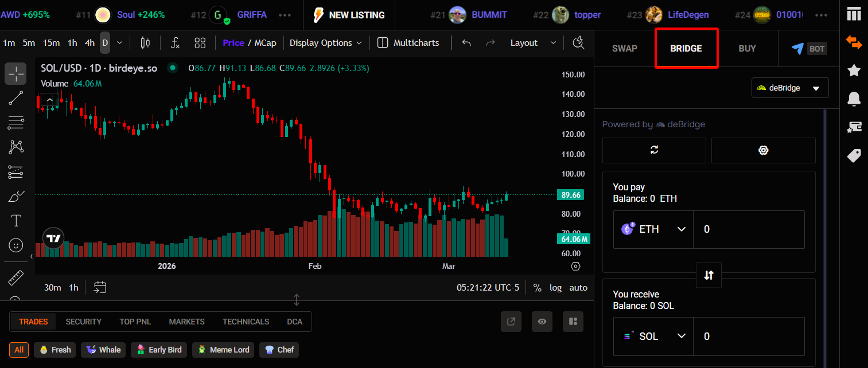Enable the Meme Lord filter
The image size is (868, 368).
223,350
